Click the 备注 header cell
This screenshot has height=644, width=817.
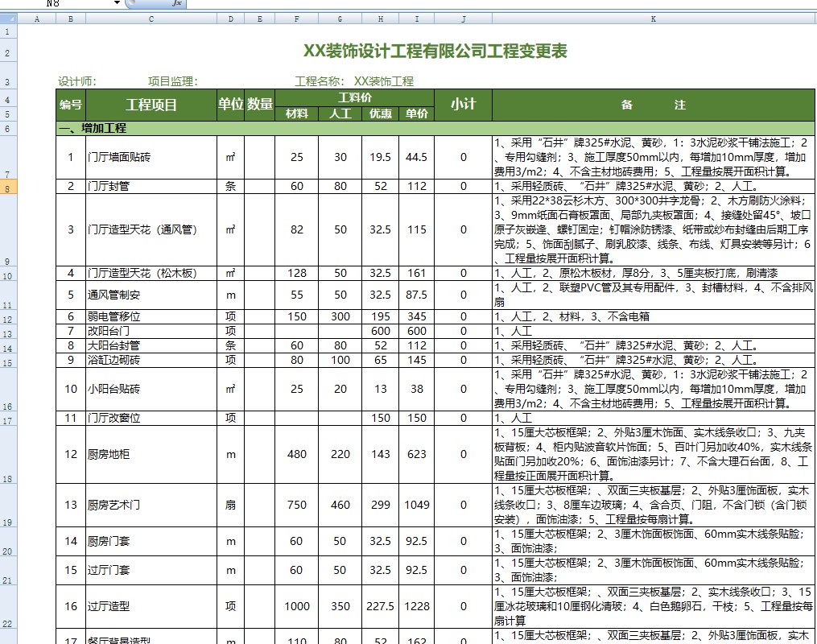coord(654,105)
